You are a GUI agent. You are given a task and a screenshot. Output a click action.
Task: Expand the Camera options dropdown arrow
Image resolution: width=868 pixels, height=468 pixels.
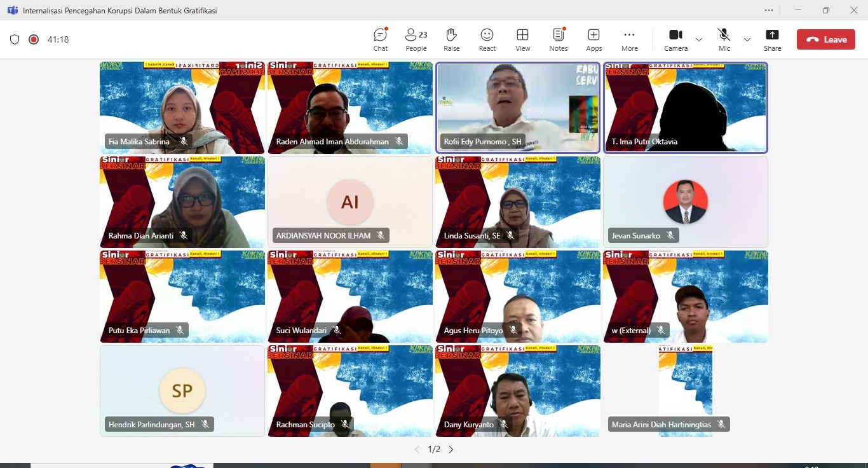699,39
